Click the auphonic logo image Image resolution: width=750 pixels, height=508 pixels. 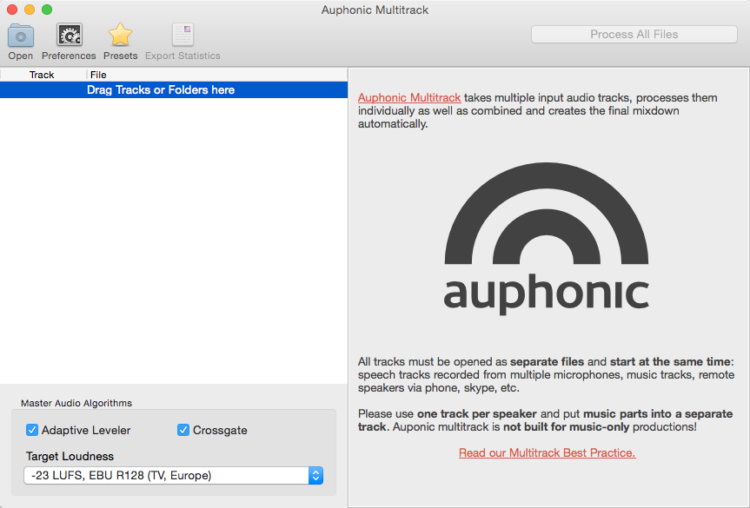click(x=547, y=238)
